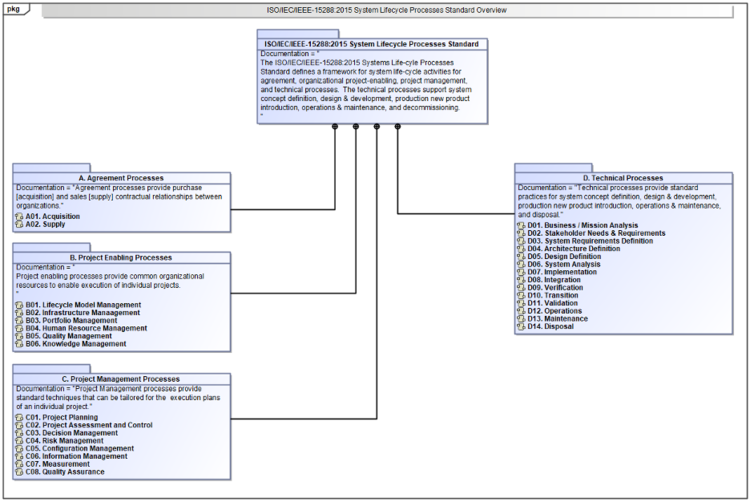750x502 pixels.
Task: Select the B01. Lifecycle Model Management icon
Action: pos(20,304)
